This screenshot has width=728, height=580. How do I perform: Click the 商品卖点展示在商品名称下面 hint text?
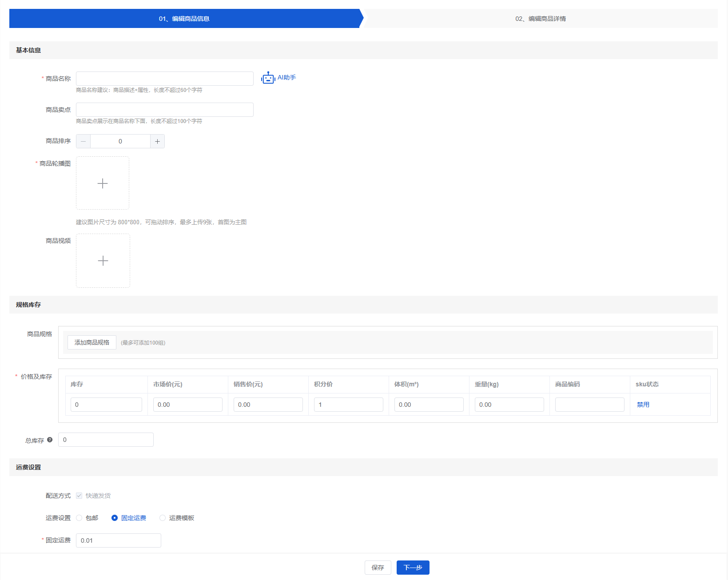point(139,121)
